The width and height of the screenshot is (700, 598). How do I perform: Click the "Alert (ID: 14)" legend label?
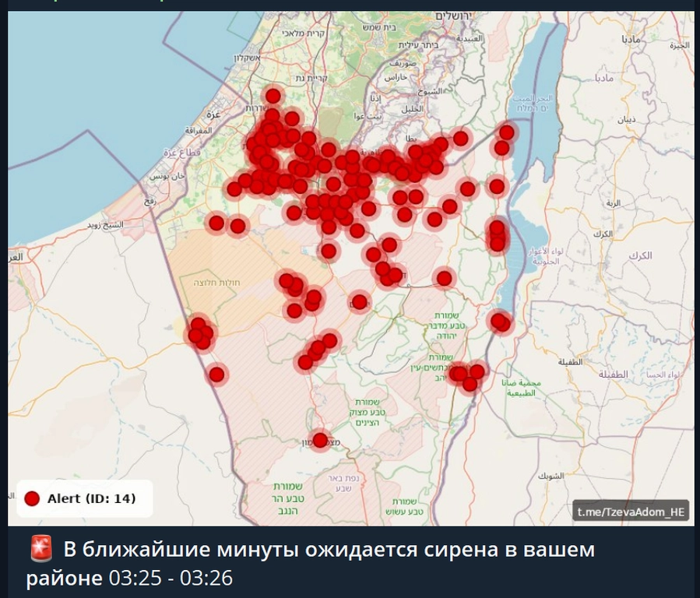92,498
